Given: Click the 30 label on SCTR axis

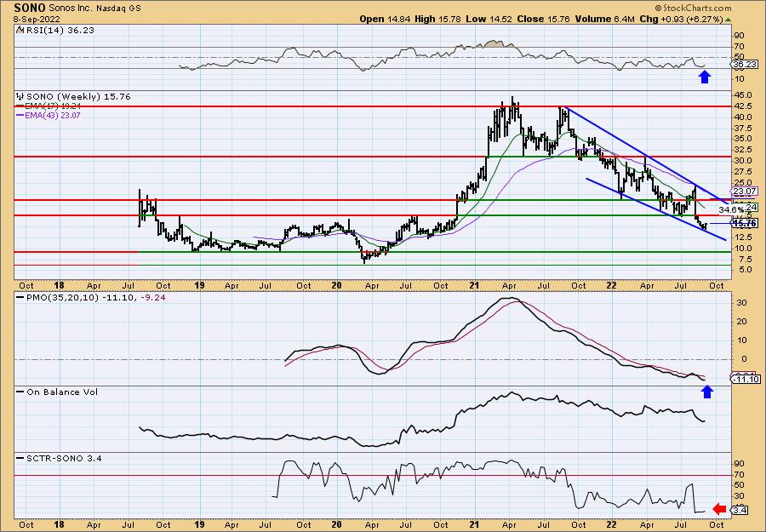Looking at the screenshot, I should coord(740,496).
